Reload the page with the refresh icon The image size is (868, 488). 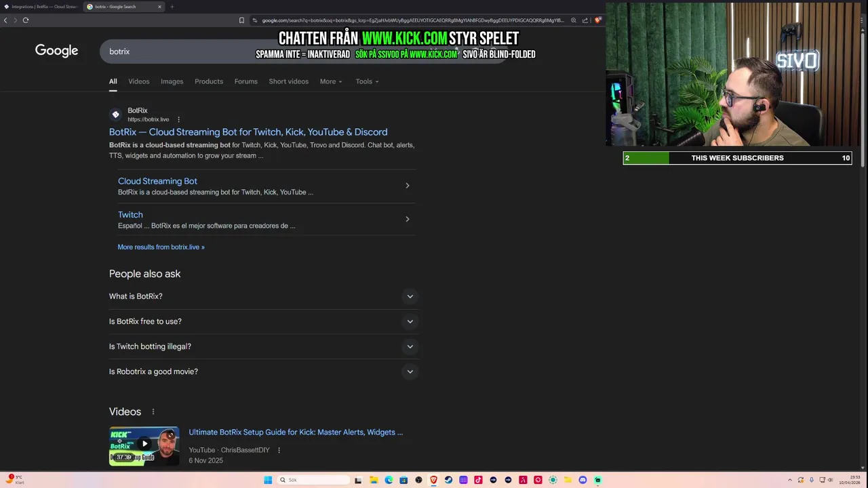point(26,20)
